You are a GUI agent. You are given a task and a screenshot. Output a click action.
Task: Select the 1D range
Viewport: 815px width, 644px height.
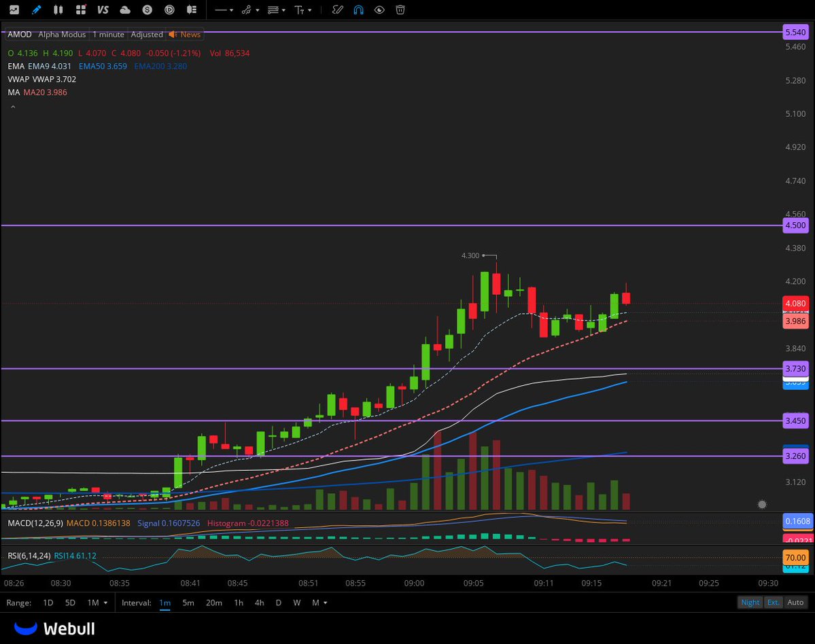click(48, 603)
